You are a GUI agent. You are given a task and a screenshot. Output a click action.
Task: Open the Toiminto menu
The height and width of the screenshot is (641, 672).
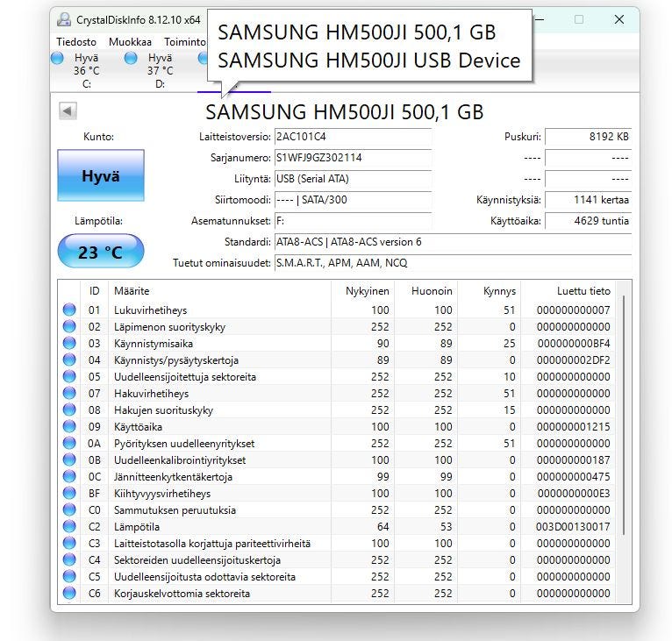(x=185, y=42)
